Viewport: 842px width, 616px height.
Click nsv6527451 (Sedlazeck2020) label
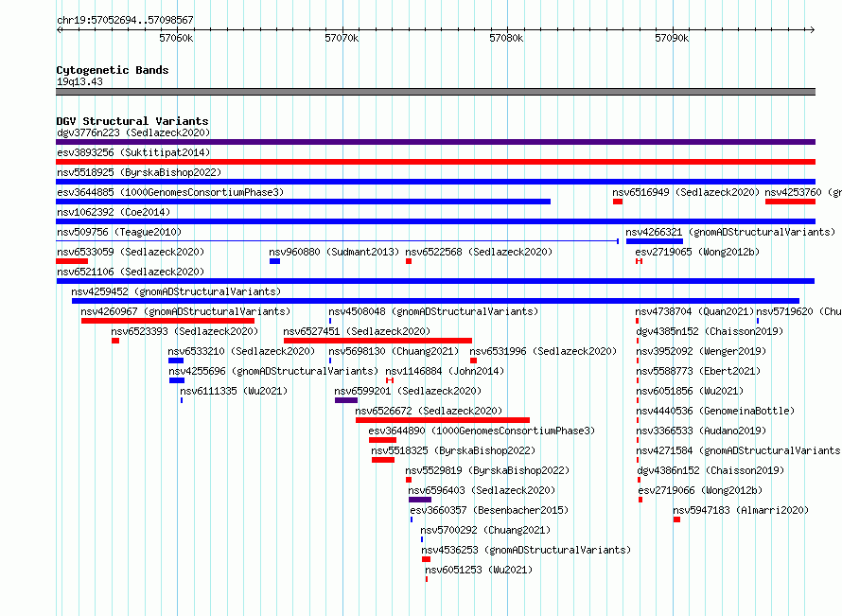[x=357, y=331]
